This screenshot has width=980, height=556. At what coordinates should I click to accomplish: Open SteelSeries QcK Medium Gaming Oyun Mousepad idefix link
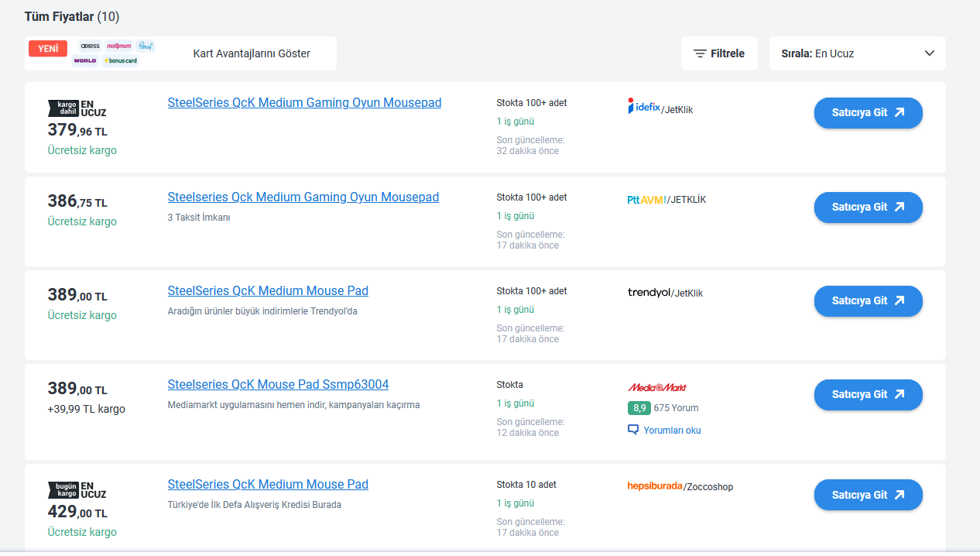(x=304, y=102)
